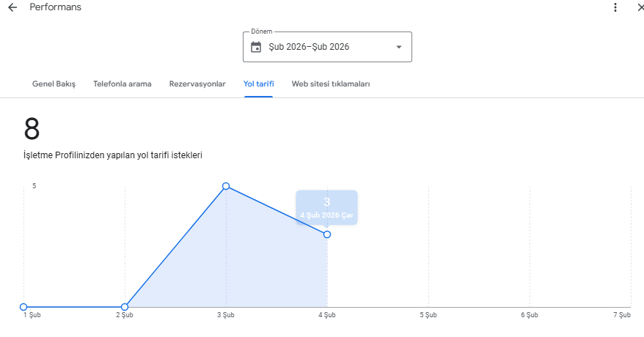This screenshot has height=337, width=644.
Task: Open the three-dot more options menu
Action: [x=615, y=7]
